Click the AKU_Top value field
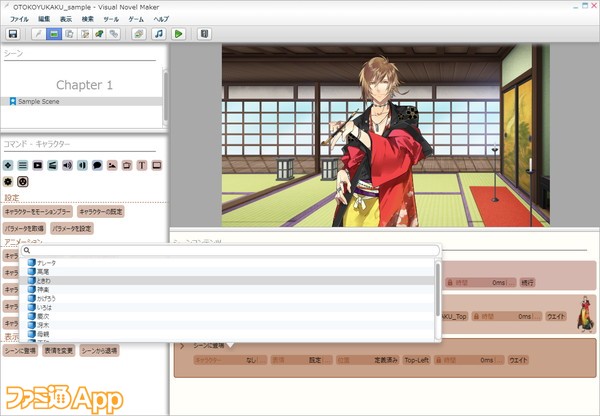Viewport: 600px width, 416px height. (455, 316)
